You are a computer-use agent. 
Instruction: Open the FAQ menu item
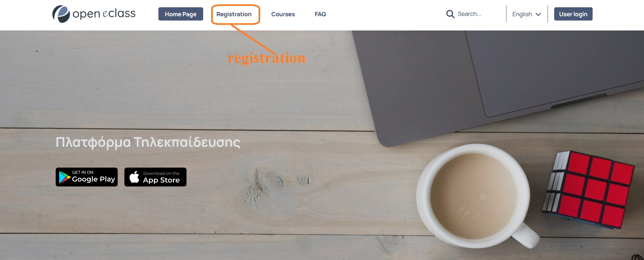tap(320, 14)
